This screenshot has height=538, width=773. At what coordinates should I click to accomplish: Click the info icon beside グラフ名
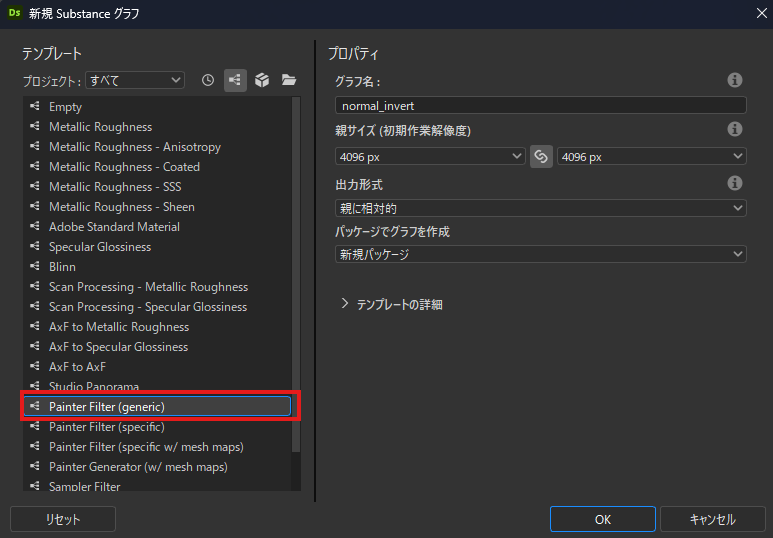pos(735,80)
